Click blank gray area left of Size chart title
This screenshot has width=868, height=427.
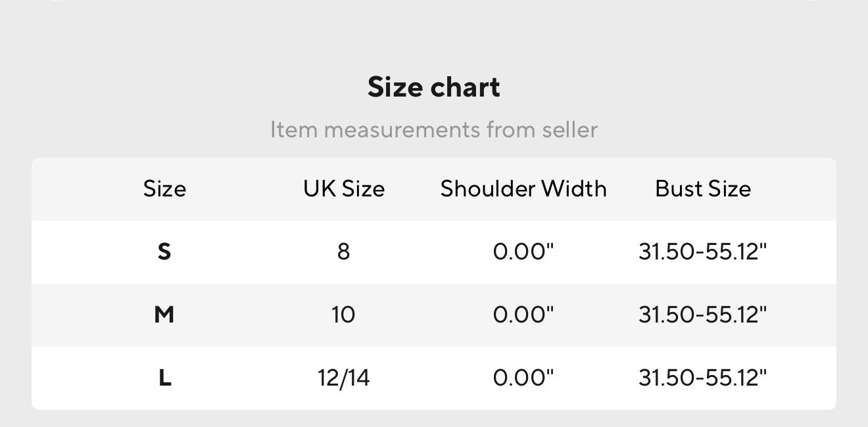coord(164,87)
